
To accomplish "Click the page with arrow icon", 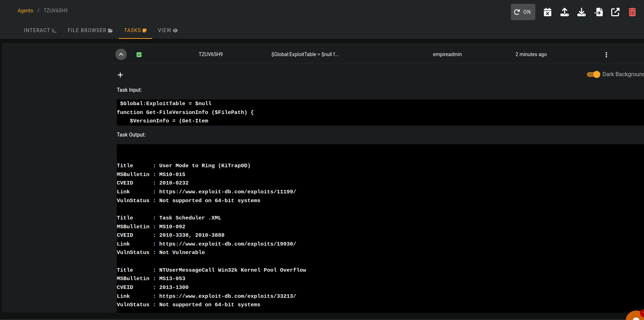I will coord(598,12).
